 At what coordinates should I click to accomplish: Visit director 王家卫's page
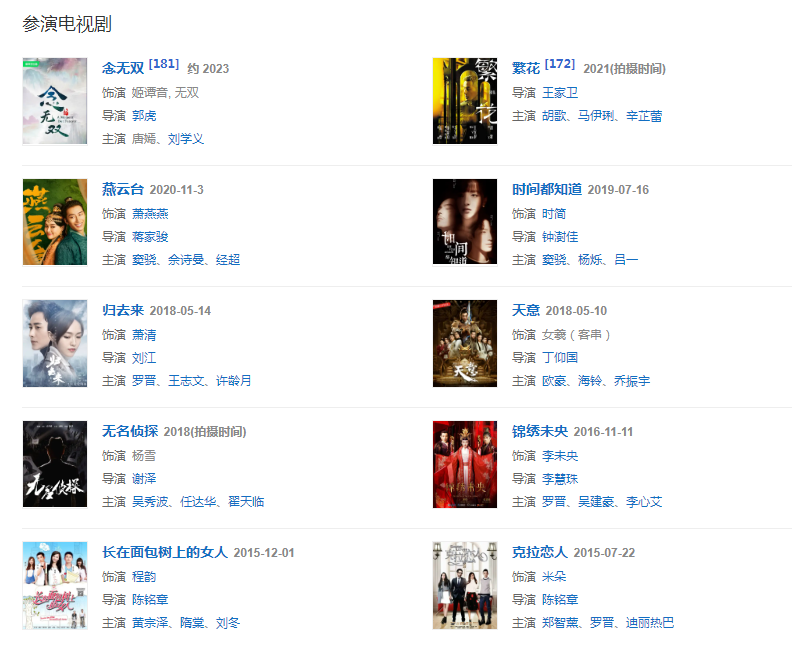[560, 93]
